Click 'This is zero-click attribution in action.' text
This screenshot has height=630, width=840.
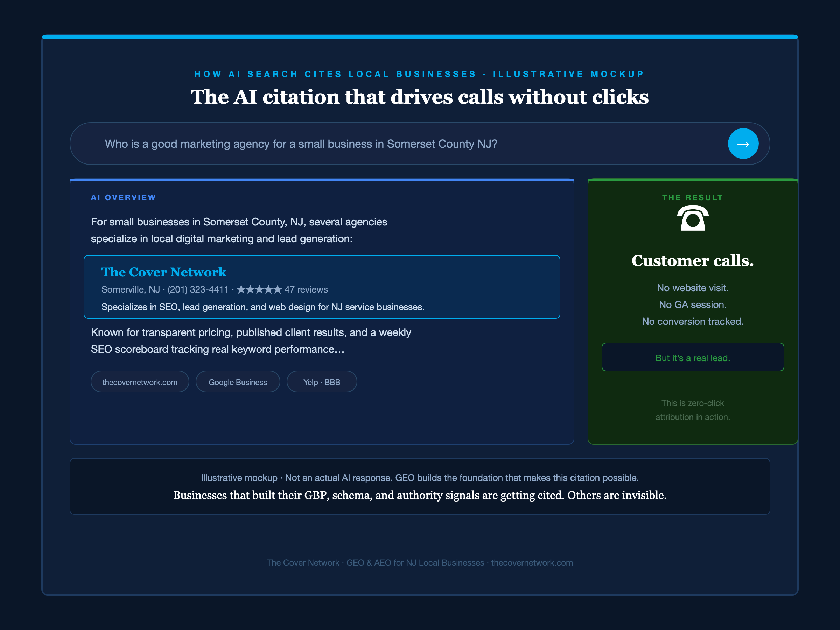pyautogui.click(x=693, y=410)
